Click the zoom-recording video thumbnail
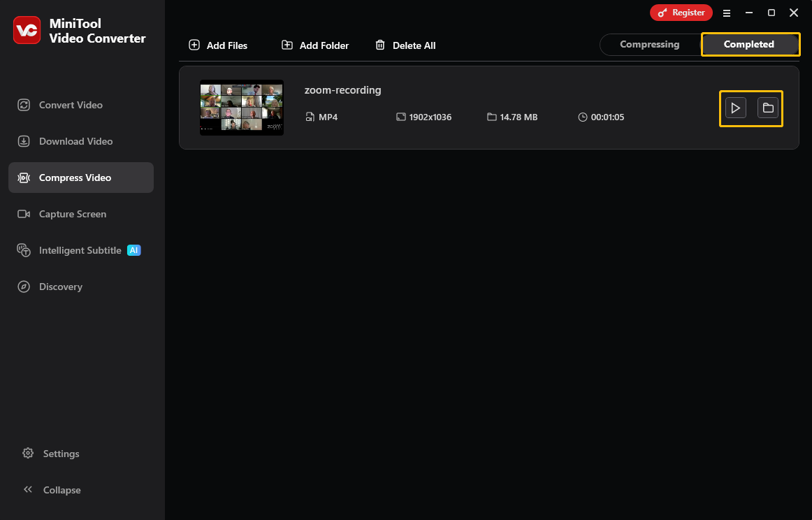Screen dimensions: 812x520 click(x=241, y=108)
